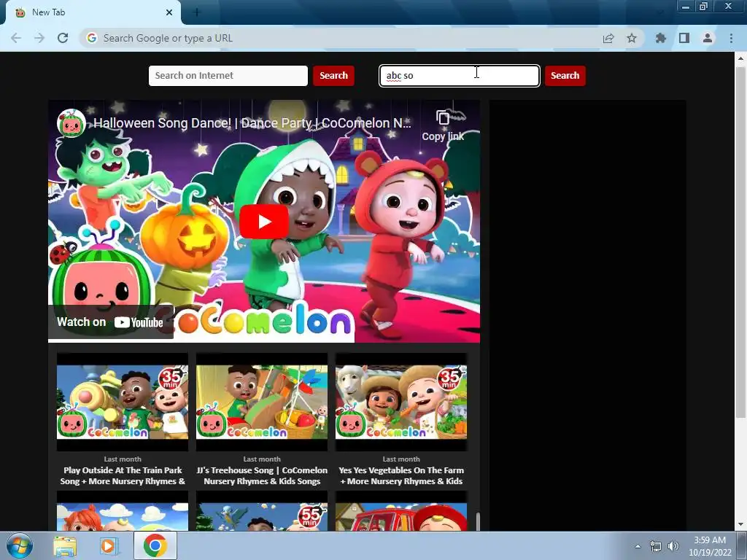Show hidden system tray icons

pyautogui.click(x=638, y=546)
